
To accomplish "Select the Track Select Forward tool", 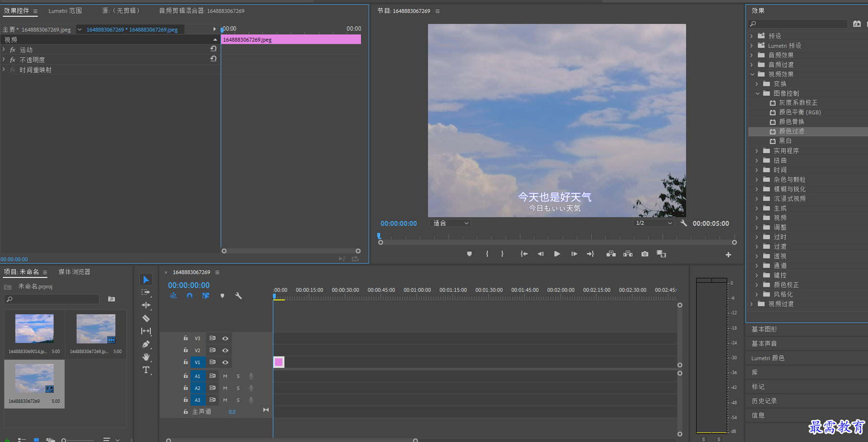I will tap(146, 292).
